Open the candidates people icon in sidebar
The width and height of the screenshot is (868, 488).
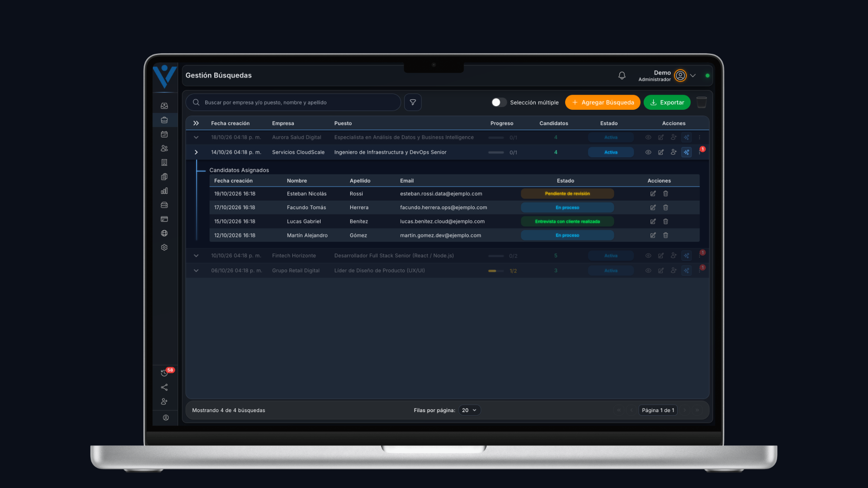(164, 148)
